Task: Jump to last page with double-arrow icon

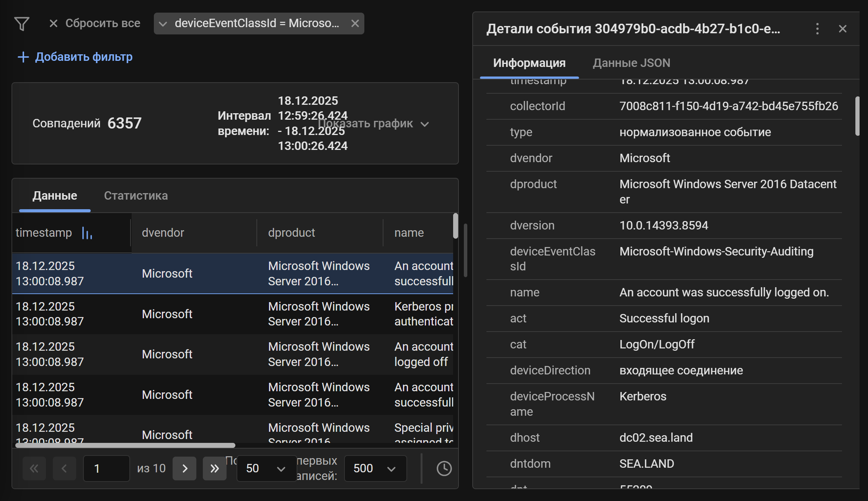Action: 214,468
